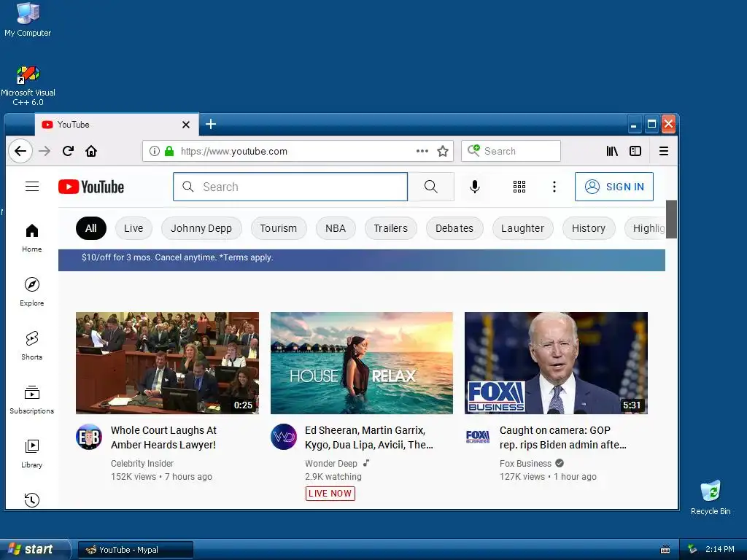Select the Tourism filter chip

point(278,228)
